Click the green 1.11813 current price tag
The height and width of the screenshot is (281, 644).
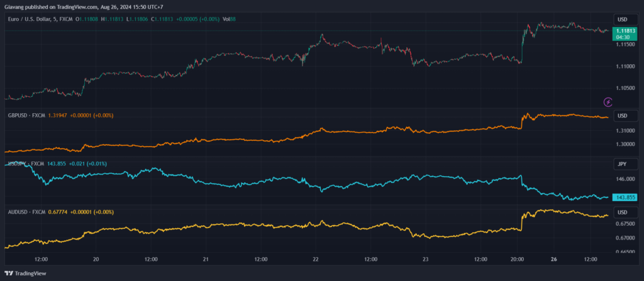tap(625, 31)
